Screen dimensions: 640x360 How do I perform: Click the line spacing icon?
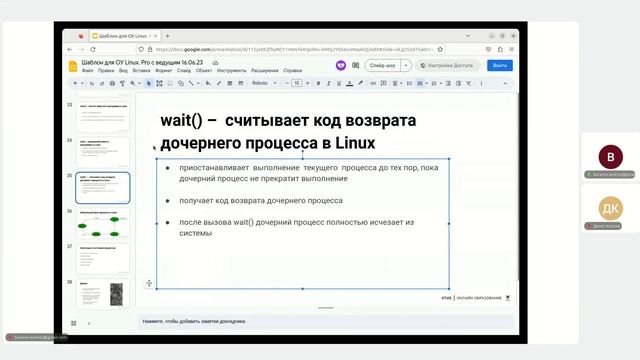pos(409,83)
